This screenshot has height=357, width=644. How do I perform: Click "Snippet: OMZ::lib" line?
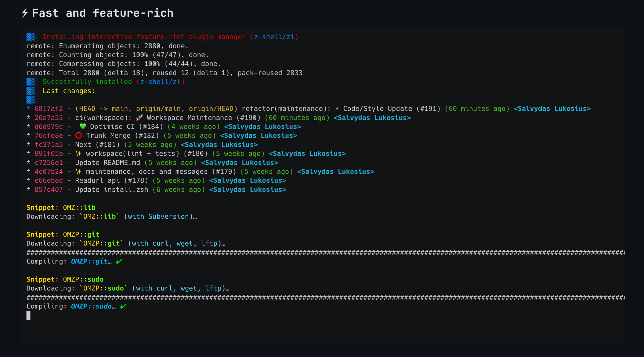point(61,208)
